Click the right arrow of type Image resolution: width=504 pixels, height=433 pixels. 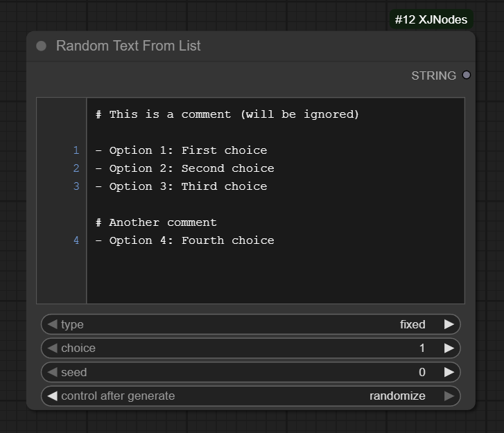click(x=449, y=324)
